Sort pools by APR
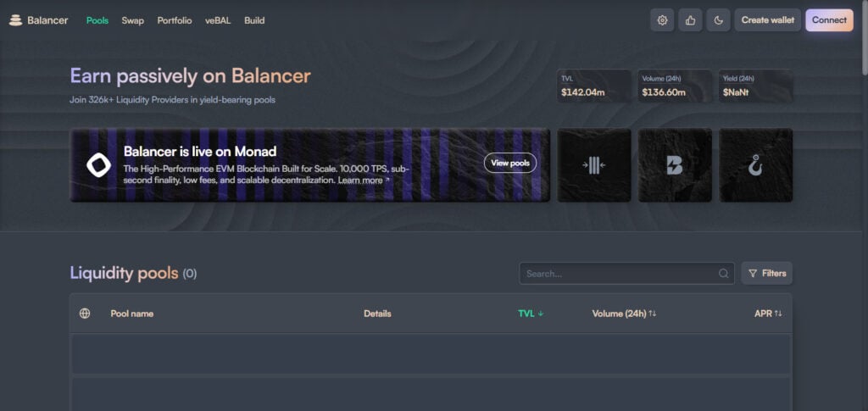This screenshot has height=411, width=868. [768, 314]
